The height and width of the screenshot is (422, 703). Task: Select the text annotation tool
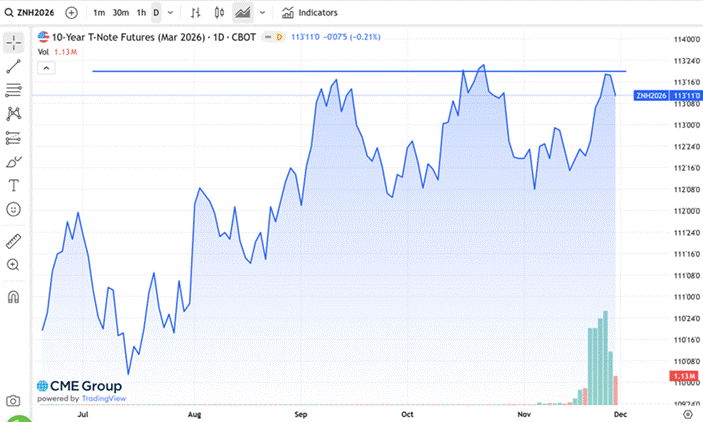tap(13, 185)
